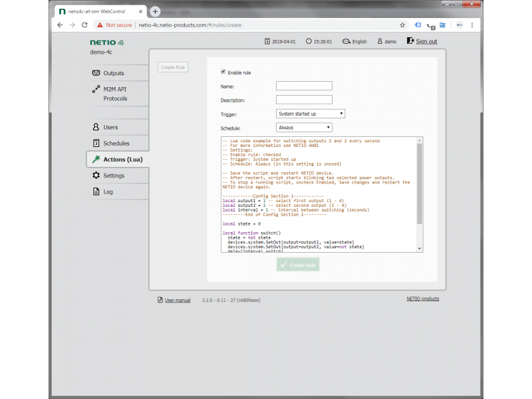
Task: Click the code editor scrollbar thumb
Action: (x=420, y=184)
